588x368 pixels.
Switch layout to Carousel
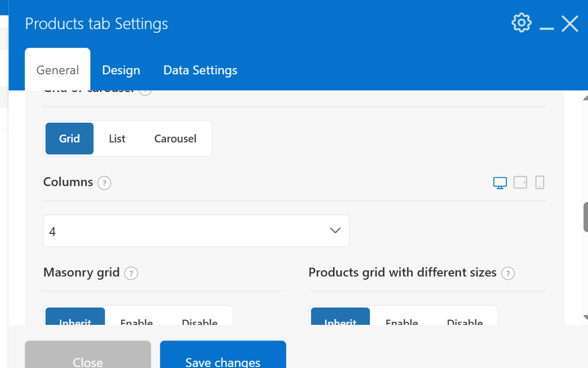coord(175,139)
